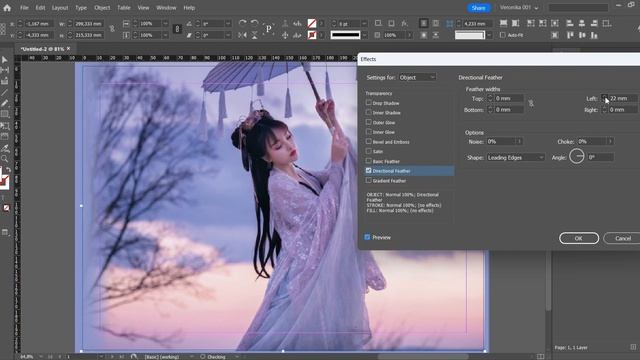This screenshot has height=360, width=640.
Task: Select the Zoom tool magnifier
Action: pos(4,158)
